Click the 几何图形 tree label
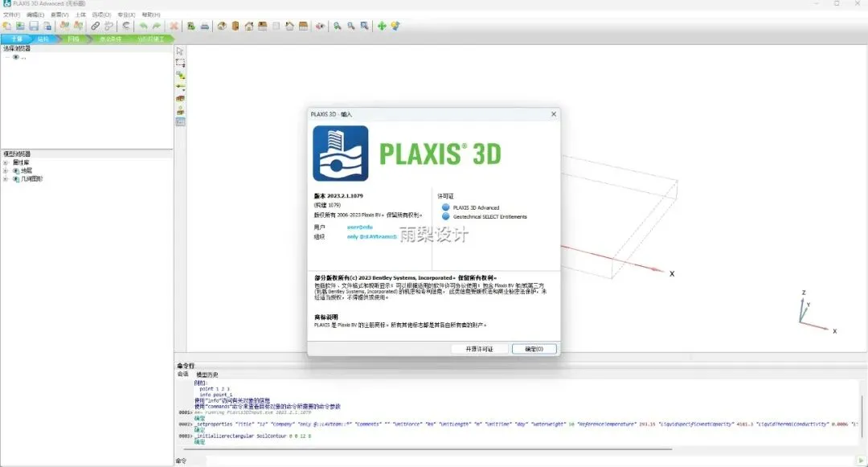This screenshot has height=467, width=868. pos(31,178)
